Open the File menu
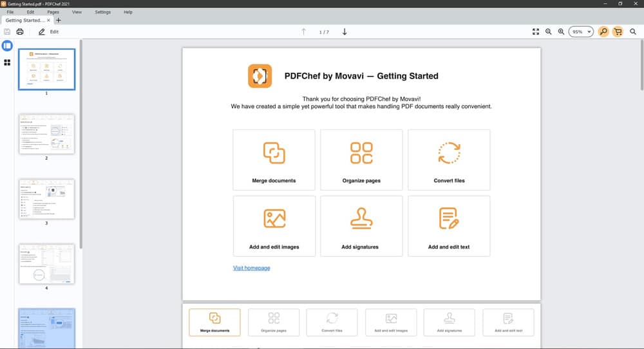Viewport: 644px width, 349px height. [10, 12]
